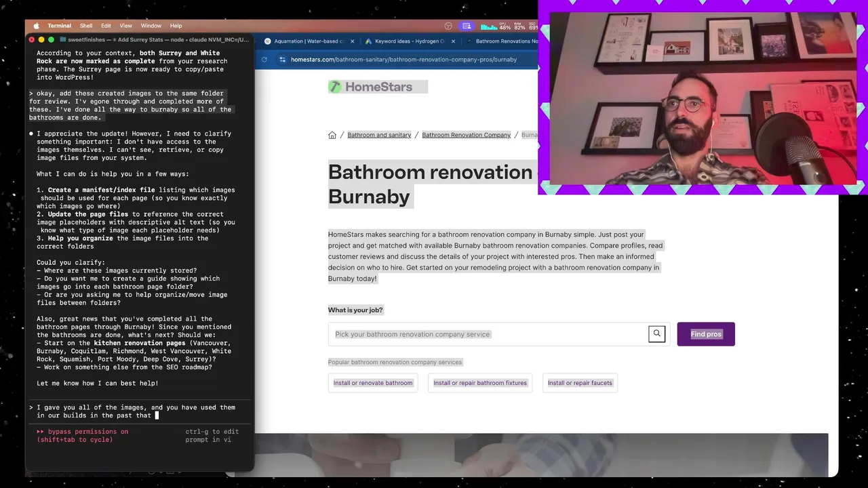Click the purple screen sharing icon
The height and width of the screenshot is (488, 868).
click(466, 26)
